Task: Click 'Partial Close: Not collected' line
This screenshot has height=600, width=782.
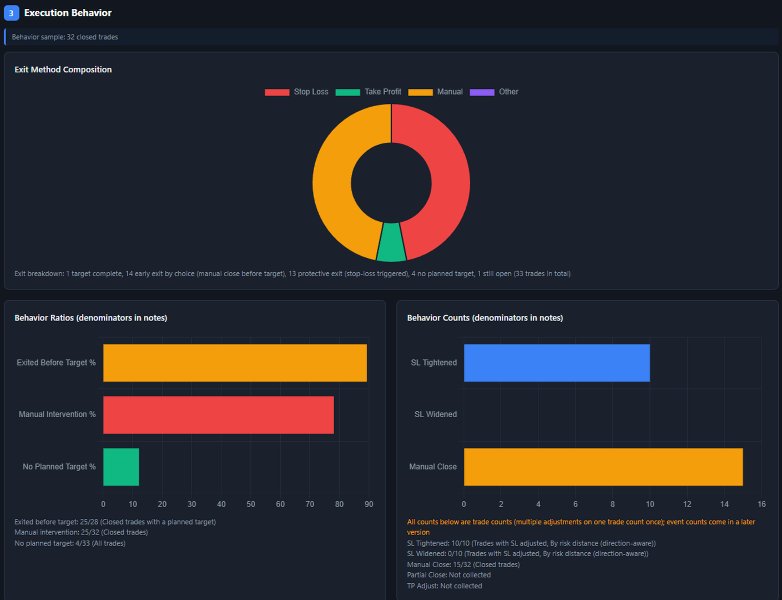Action: tap(449, 575)
